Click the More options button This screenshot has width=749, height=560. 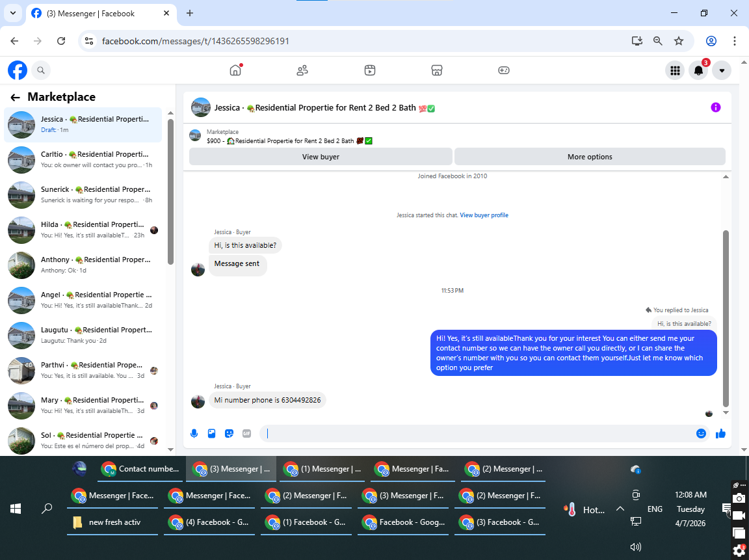(x=590, y=157)
